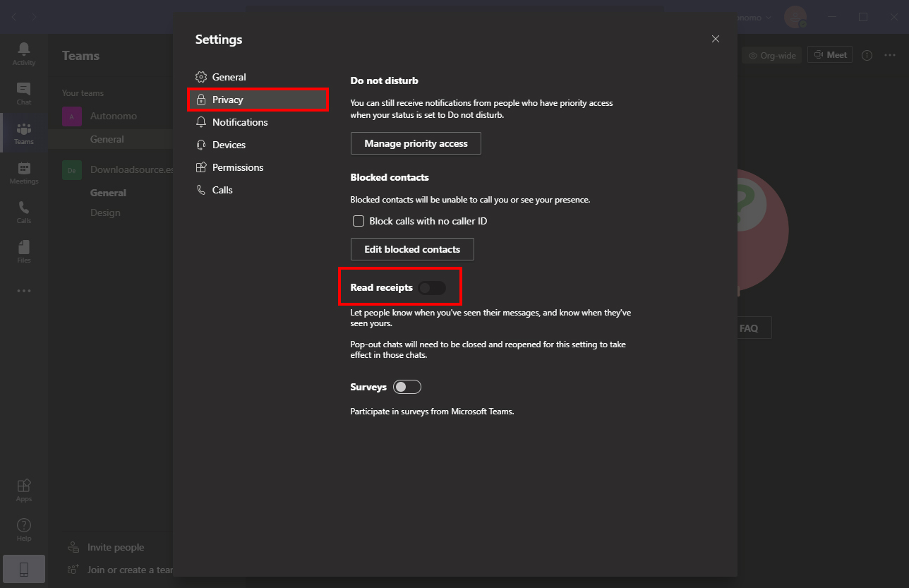Screen dimensions: 909x588
Task: Open Permissions settings tab
Action: tap(258, 167)
